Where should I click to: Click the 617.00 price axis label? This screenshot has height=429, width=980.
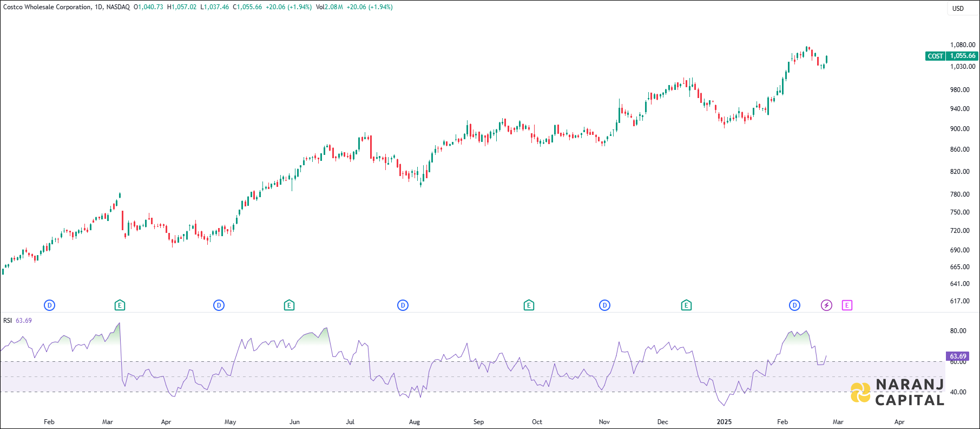coord(959,301)
